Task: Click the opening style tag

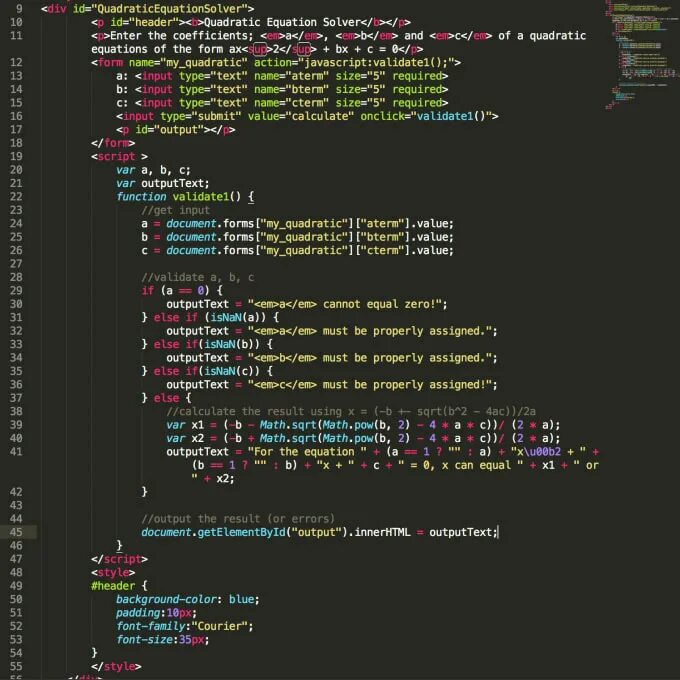Action: (x=113, y=573)
